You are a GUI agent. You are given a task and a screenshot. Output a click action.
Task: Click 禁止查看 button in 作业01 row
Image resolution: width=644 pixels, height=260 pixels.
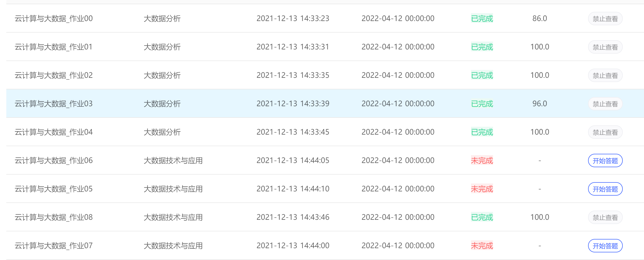[605, 47]
